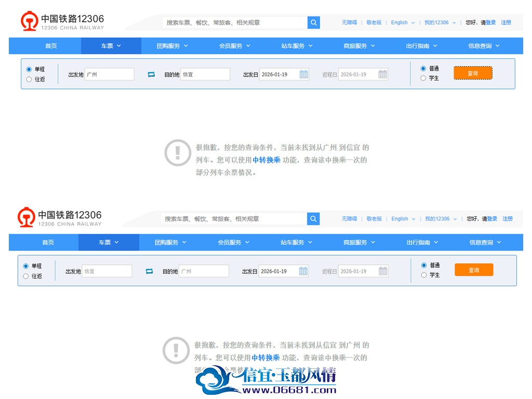Viewport: 532px width, 399px height.
Task: Open 出发日 calendar in the 出发地 广州 form
Action: pos(303,74)
